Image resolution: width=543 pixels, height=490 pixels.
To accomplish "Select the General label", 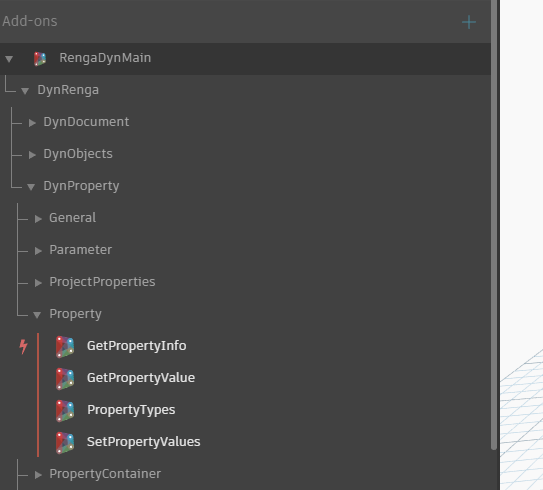I will coord(72,218).
